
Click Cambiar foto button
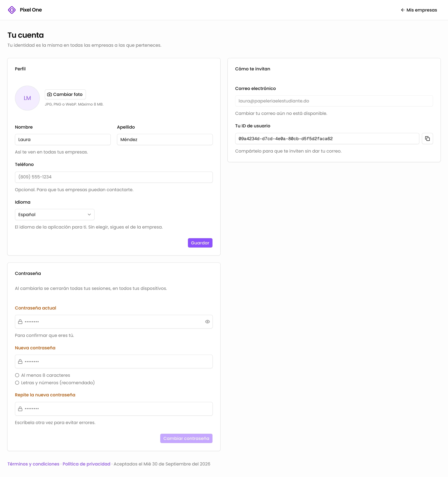coord(65,94)
